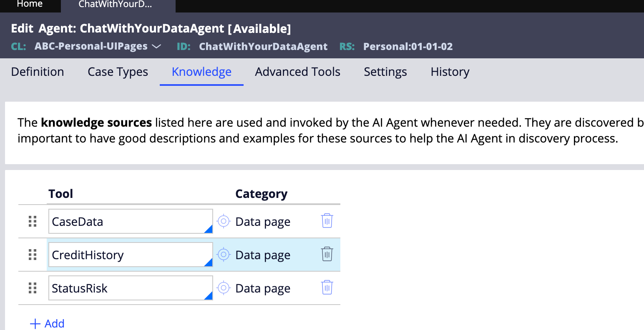
Task: Open autocomplete arrow on StatusRisk field
Action: pyautogui.click(x=209, y=295)
